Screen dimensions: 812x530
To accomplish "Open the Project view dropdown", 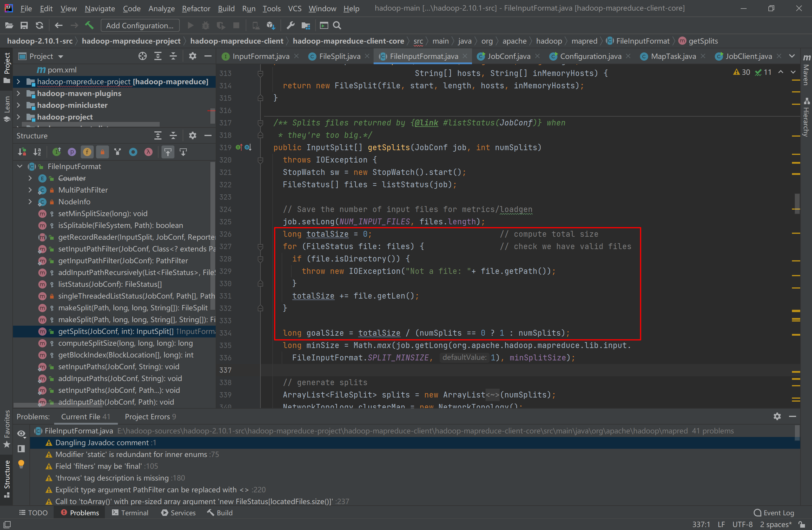I will (x=61, y=57).
